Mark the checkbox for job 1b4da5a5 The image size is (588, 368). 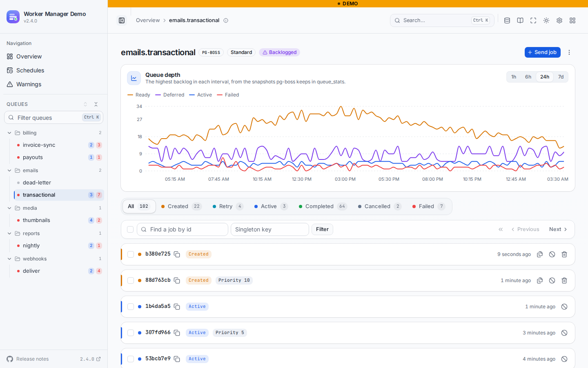coord(131,307)
